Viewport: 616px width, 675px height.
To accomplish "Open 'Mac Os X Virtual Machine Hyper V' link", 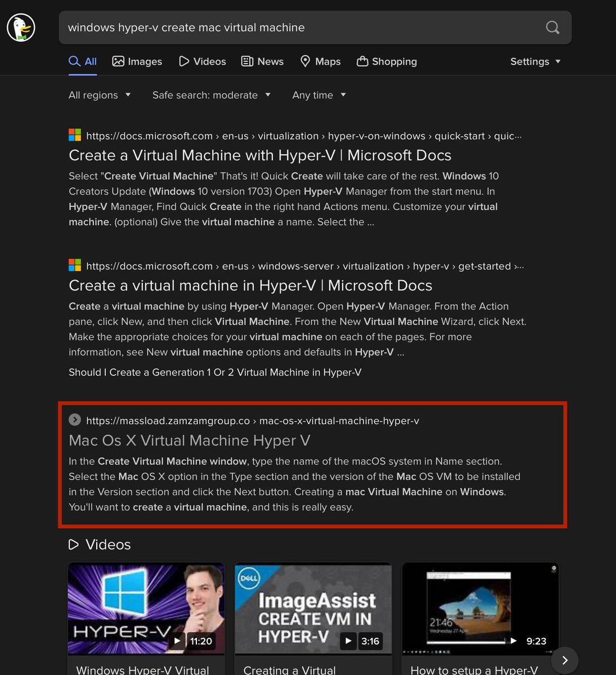I will pyautogui.click(x=190, y=440).
